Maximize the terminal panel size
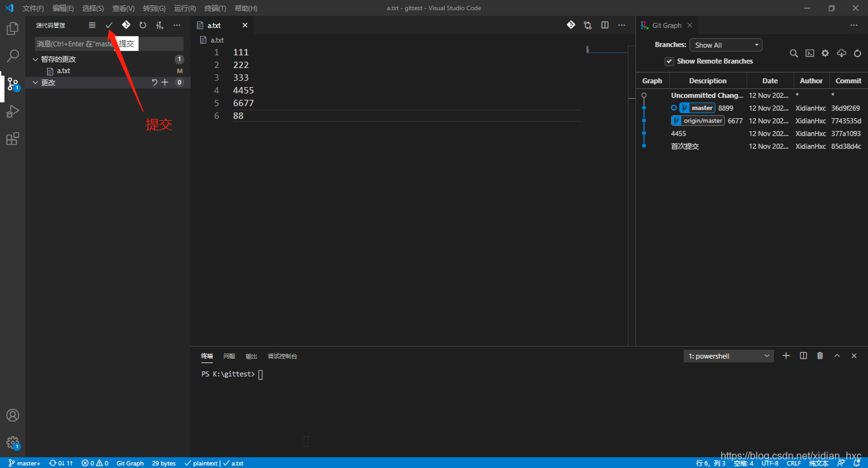The width and height of the screenshot is (868, 468). coord(837,356)
